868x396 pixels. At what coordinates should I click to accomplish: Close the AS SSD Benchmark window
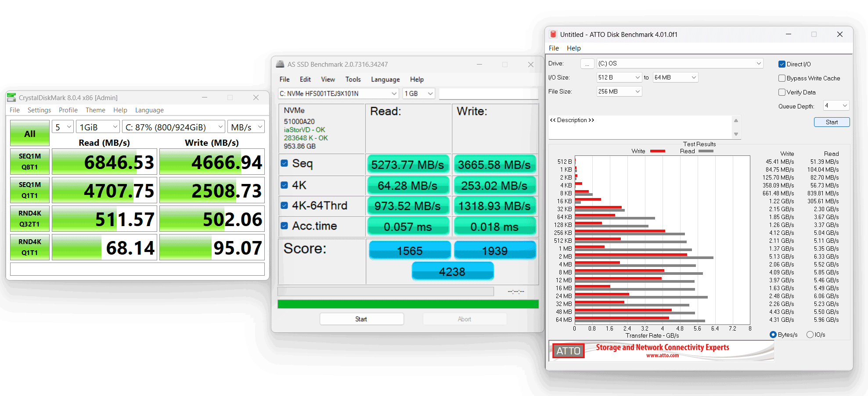coord(531,65)
